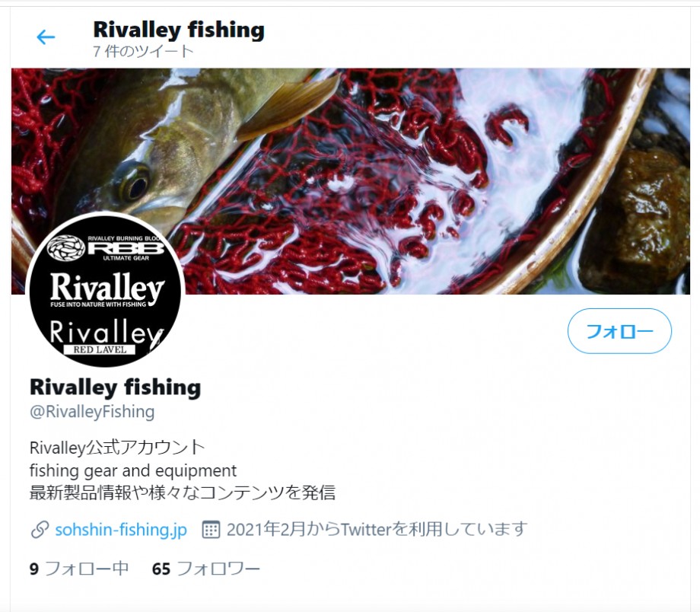This screenshot has height=612, width=700.
Task: View the 9 following list
Action: pos(79,569)
